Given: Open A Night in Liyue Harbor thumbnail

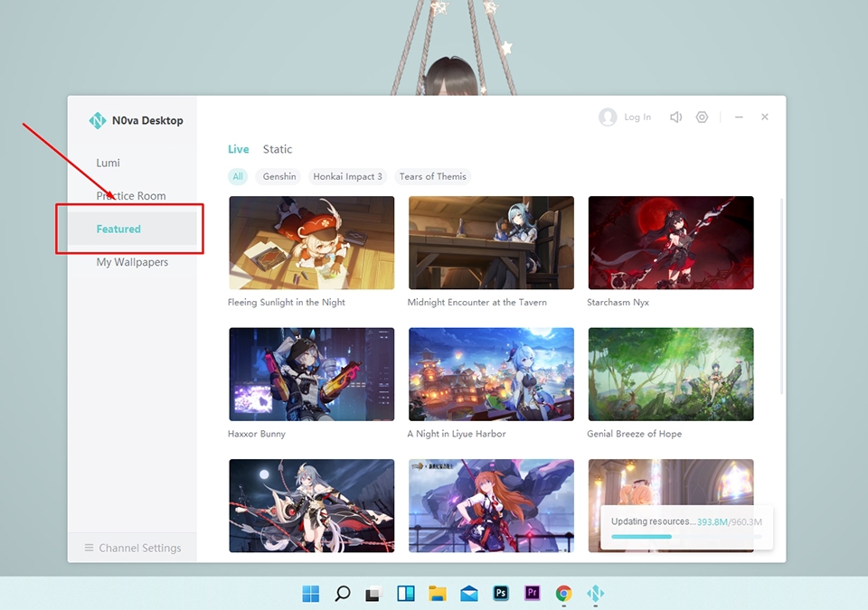Looking at the screenshot, I should point(491,374).
